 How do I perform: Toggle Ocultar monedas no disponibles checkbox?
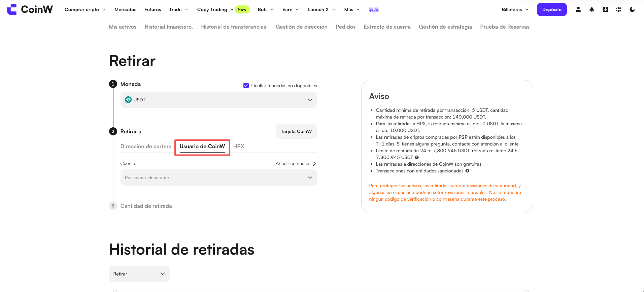(x=246, y=86)
